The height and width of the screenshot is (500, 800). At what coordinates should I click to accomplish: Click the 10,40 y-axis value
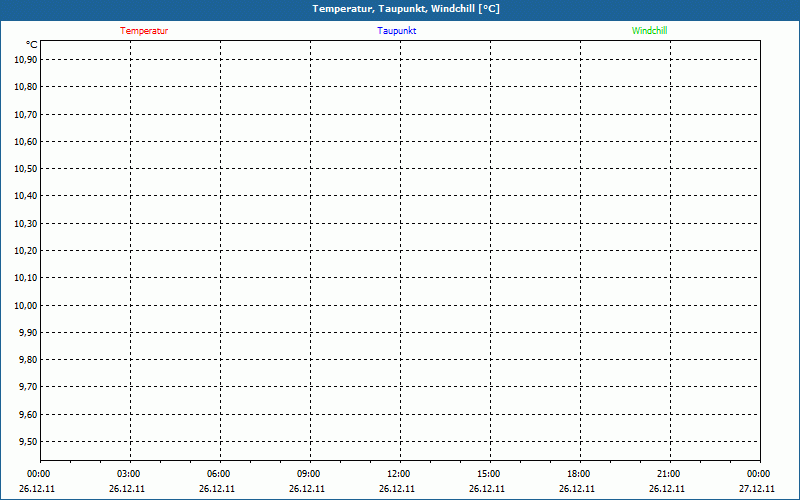pos(26,196)
